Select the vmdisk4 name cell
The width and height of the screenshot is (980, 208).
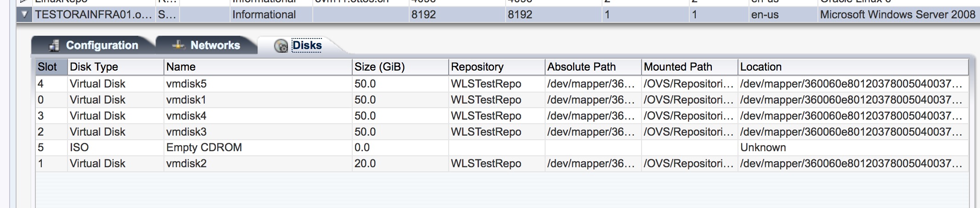[x=258, y=116]
